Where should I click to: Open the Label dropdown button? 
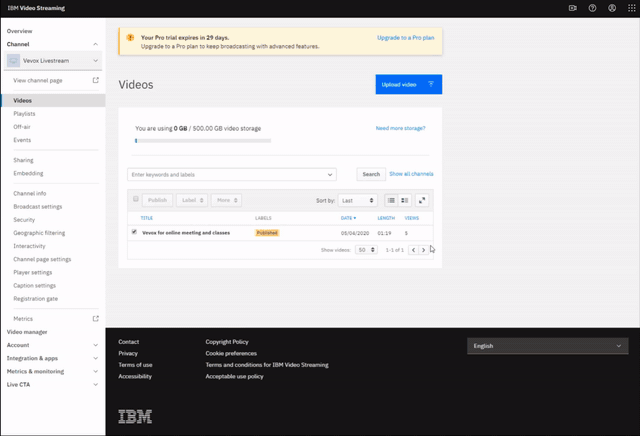coord(192,200)
